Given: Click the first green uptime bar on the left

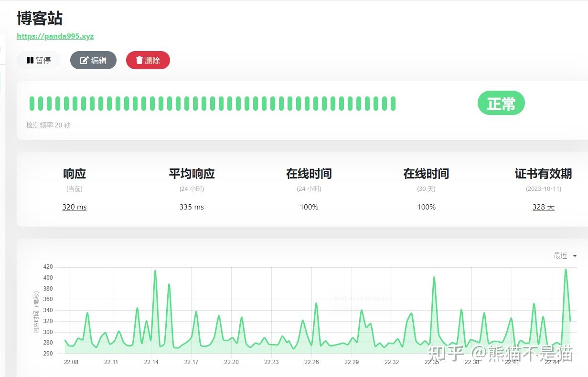Looking at the screenshot, I should pos(32,103).
